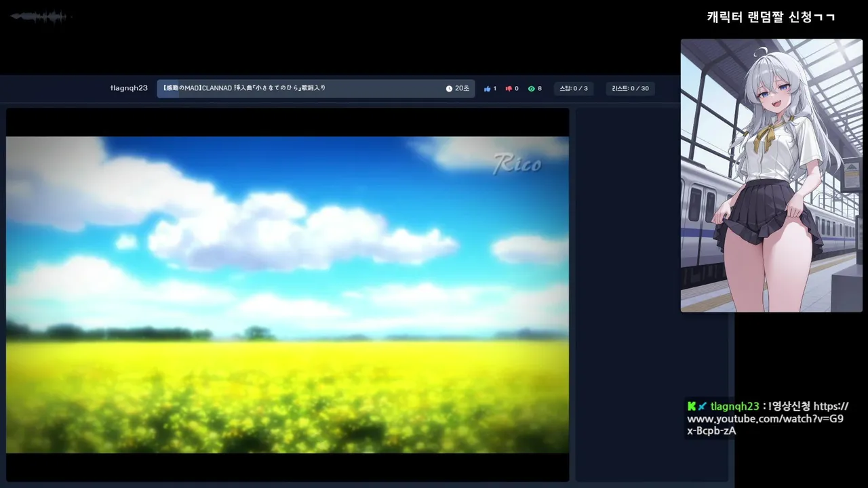This screenshot has width=868, height=488.
Task: Click the anime girl character image
Action: (x=772, y=176)
